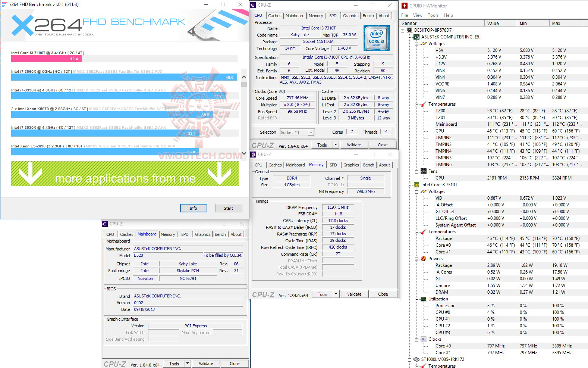Click the BIOS date 09/18/2017 field
The image size is (588, 368).
[188, 309]
